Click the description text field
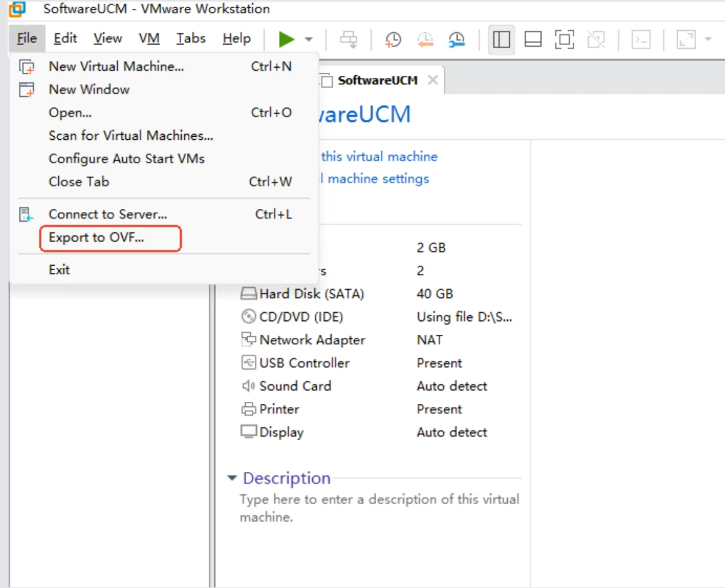This screenshot has width=725, height=588. pos(379,508)
